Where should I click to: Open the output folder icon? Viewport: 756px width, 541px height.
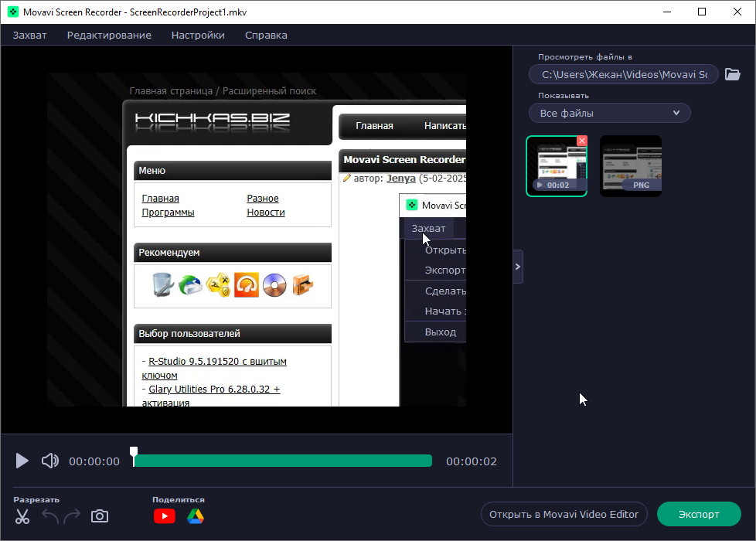click(x=733, y=74)
